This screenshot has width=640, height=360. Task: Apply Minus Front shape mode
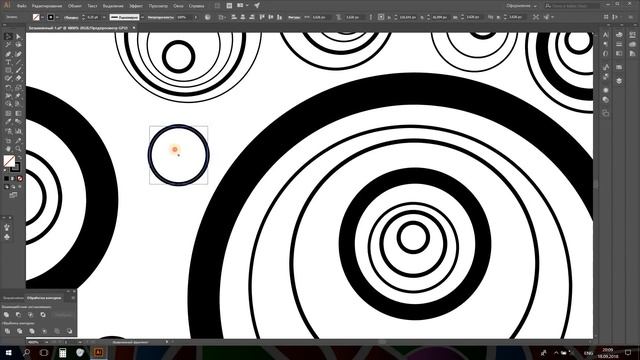tap(18, 315)
